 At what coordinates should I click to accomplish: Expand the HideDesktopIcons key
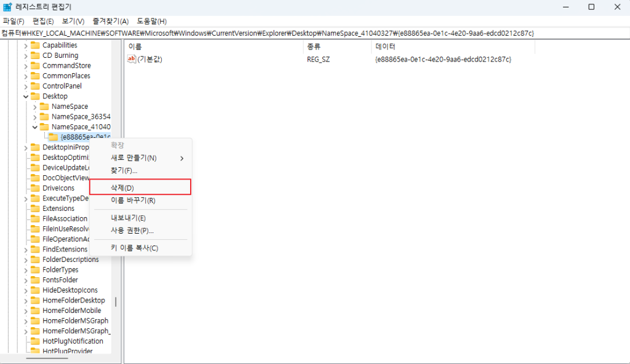(x=26, y=290)
